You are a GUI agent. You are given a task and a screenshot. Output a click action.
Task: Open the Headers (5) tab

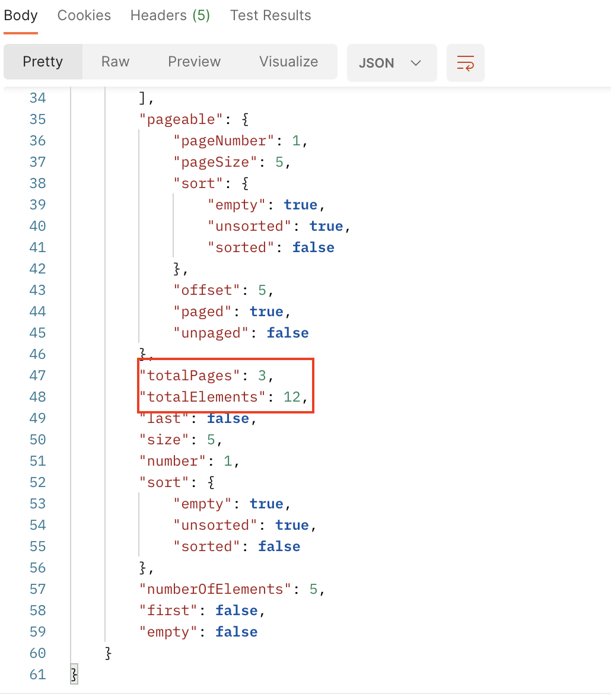pos(170,15)
